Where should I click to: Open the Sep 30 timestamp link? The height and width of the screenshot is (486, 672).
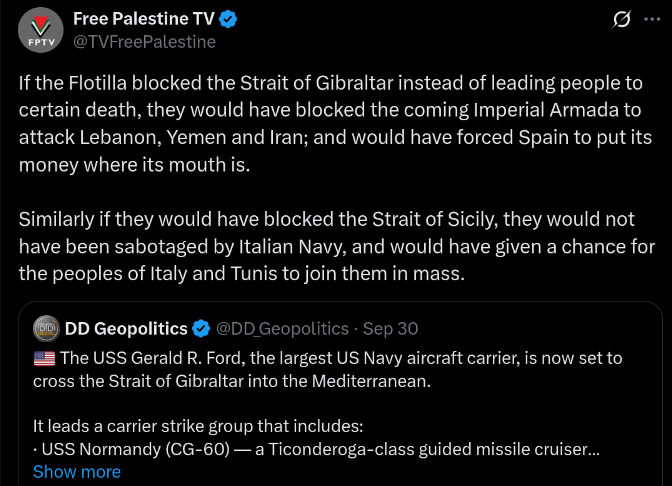(x=391, y=328)
